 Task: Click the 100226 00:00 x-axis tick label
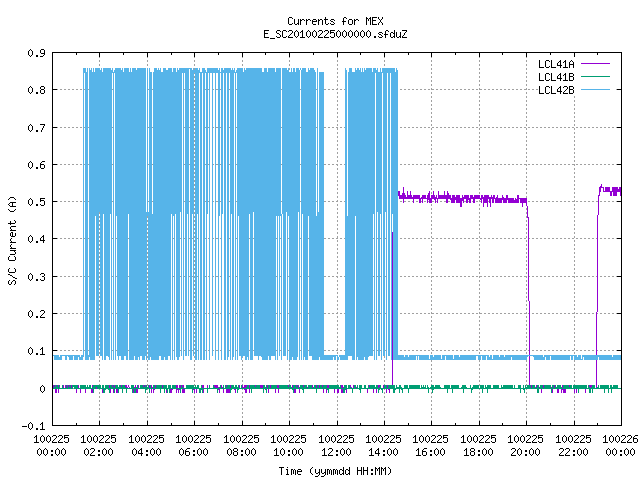[x=620, y=445]
